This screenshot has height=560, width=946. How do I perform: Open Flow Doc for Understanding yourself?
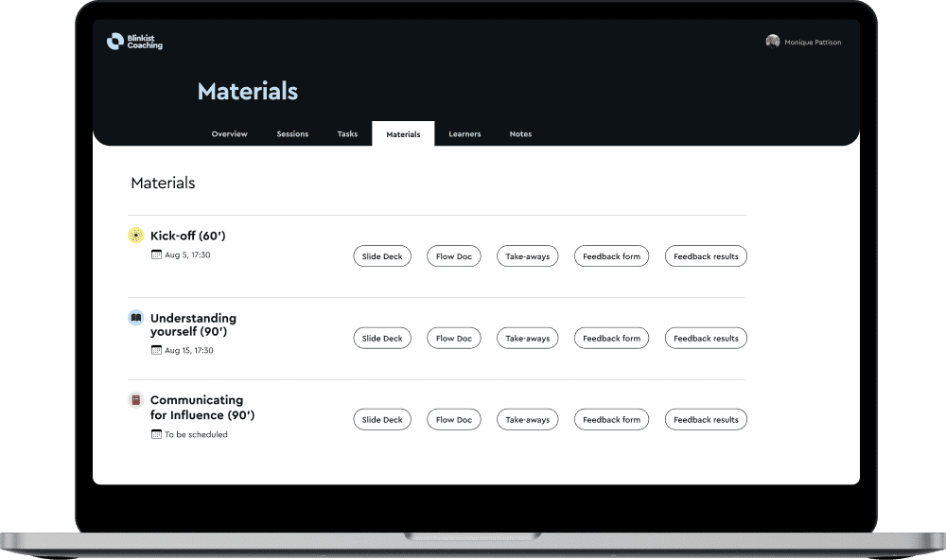[454, 338]
